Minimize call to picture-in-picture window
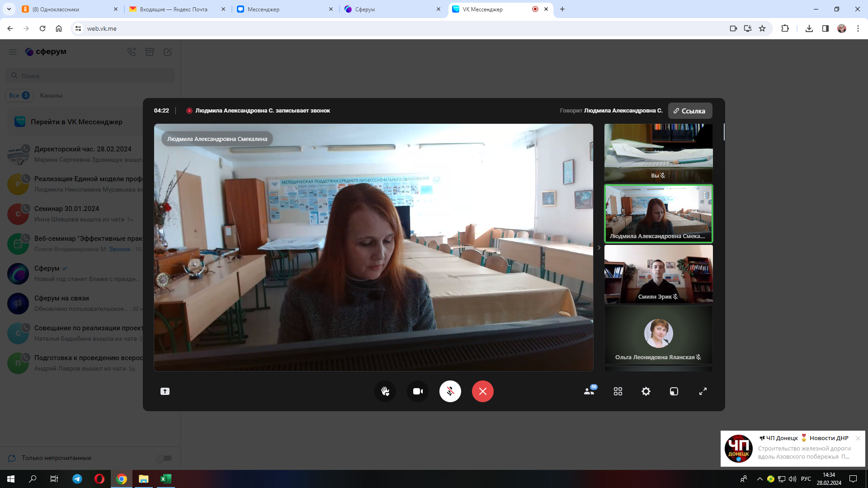Screen dimensions: 868x488 [x=674, y=391]
